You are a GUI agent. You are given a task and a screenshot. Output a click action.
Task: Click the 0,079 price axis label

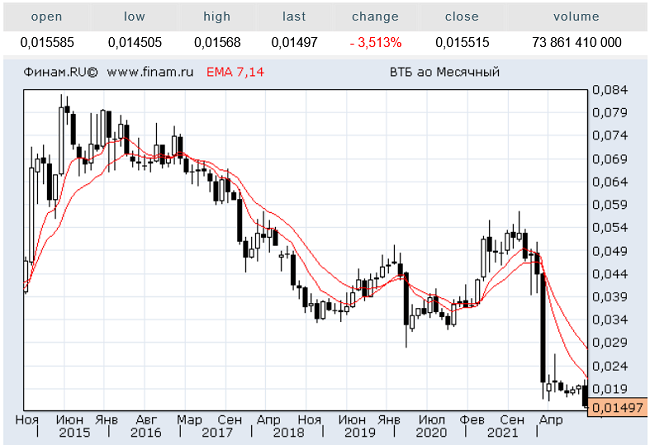click(x=610, y=112)
